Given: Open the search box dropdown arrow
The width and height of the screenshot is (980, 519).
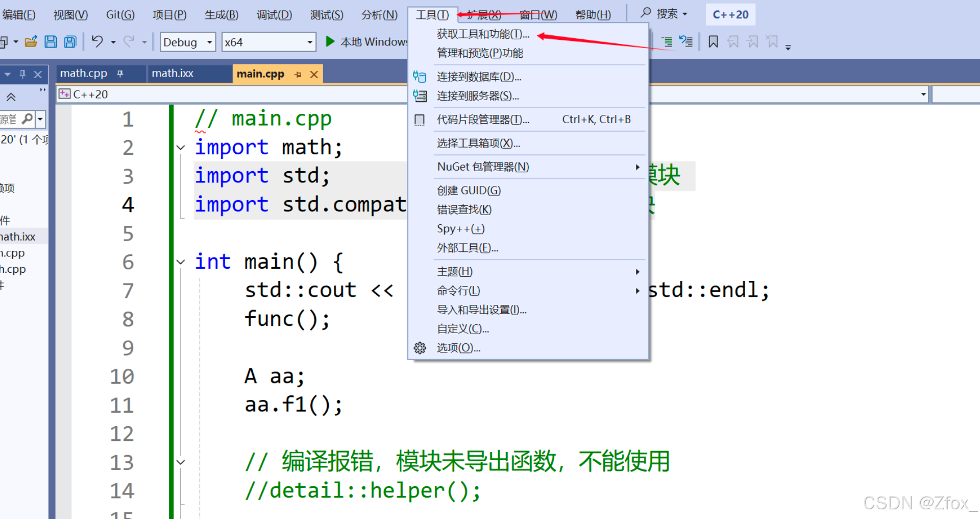Looking at the screenshot, I should (685, 14).
